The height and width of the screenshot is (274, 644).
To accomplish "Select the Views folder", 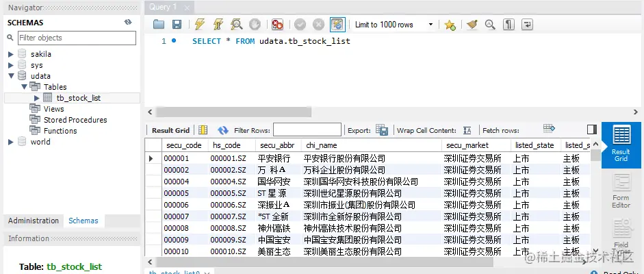I will coord(54,109).
